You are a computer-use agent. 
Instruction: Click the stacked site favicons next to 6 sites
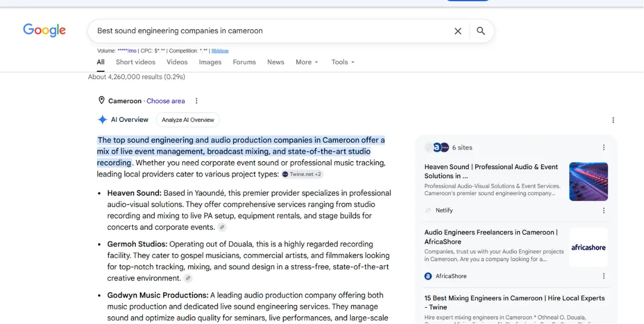pos(437,147)
